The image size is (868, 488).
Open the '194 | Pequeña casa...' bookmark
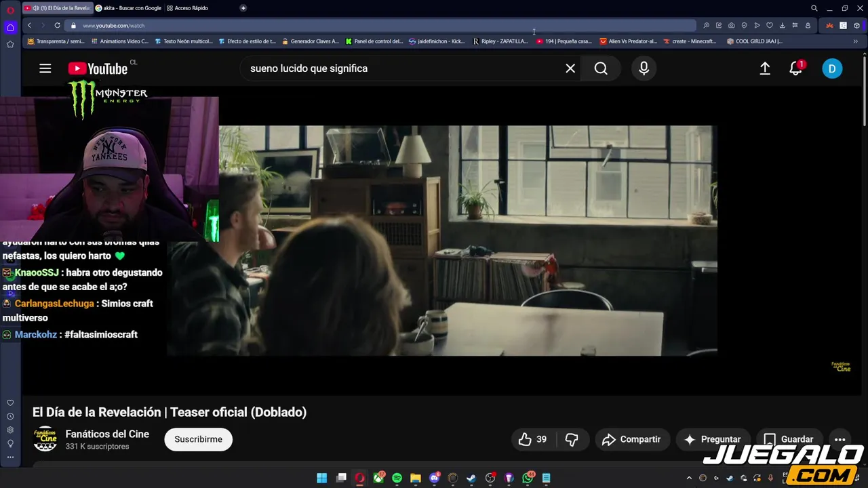coord(564,41)
